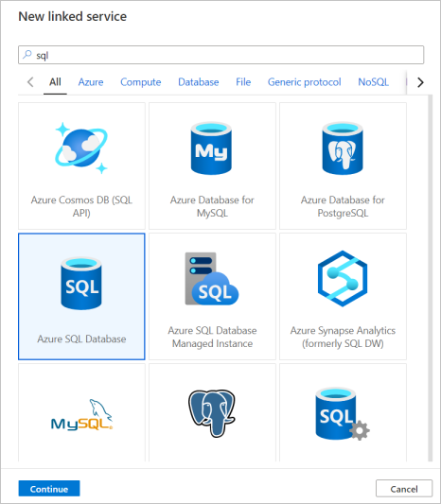Switch to the Compute tab
This screenshot has height=504, width=441.
pyautogui.click(x=141, y=82)
